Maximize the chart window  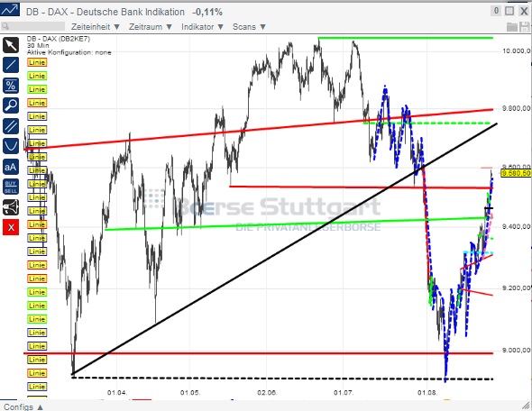pyautogui.click(x=509, y=11)
